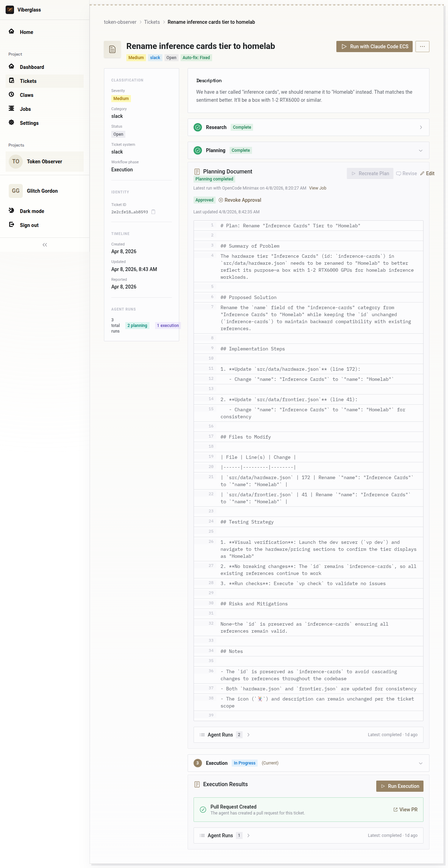448x868 pixels.
Task: Click the Sign out icon
Action: pyautogui.click(x=12, y=225)
